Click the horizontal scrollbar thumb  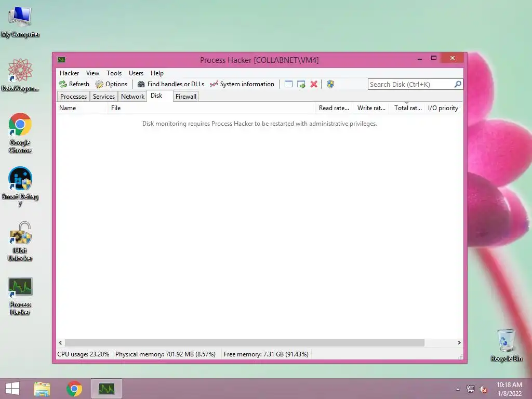tap(245, 343)
